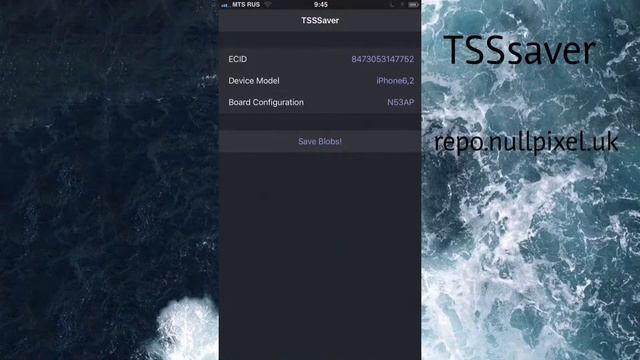Tap the ECID row label
Image resolution: width=640 pixels, height=360 pixels.
pos(238,59)
